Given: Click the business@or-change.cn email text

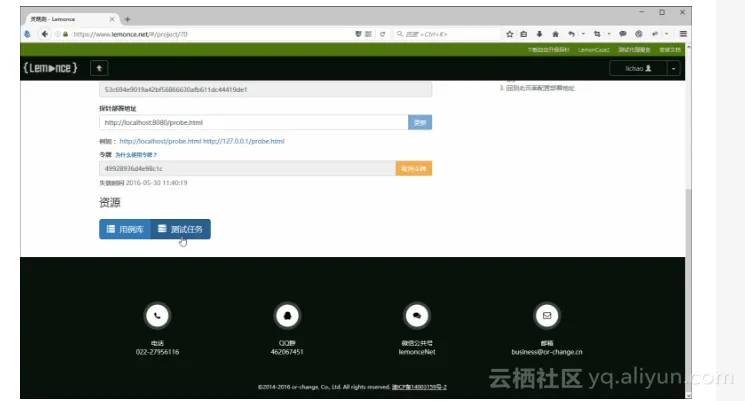Looking at the screenshot, I should point(547,352).
